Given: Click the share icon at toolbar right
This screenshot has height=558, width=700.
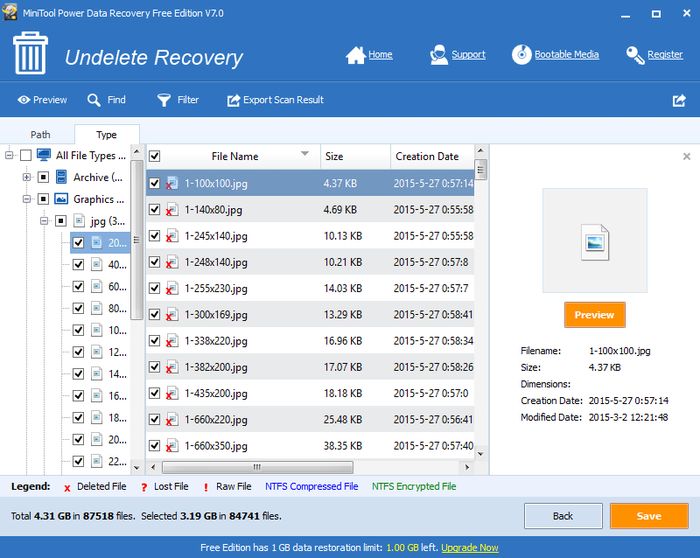Looking at the screenshot, I should click(x=679, y=100).
